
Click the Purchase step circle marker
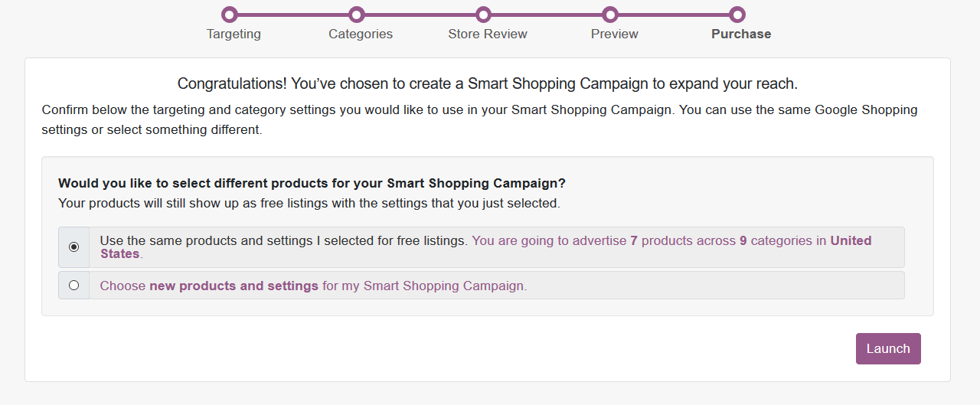click(x=737, y=15)
